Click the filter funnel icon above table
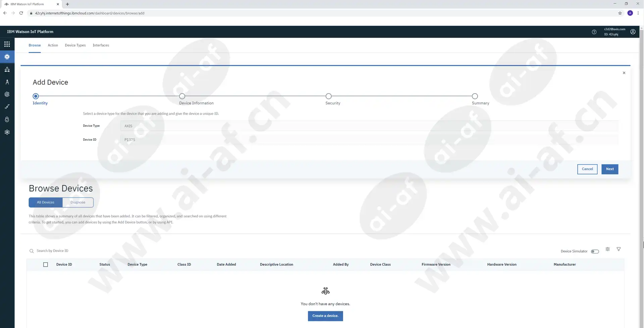Image resolution: width=644 pixels, height=328 pixels. pos(619,249)
